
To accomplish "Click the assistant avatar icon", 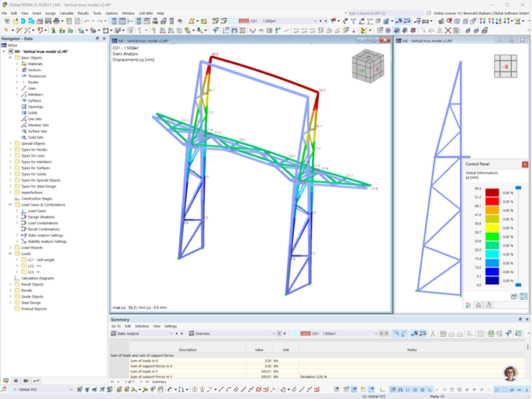I will (510, 373).
